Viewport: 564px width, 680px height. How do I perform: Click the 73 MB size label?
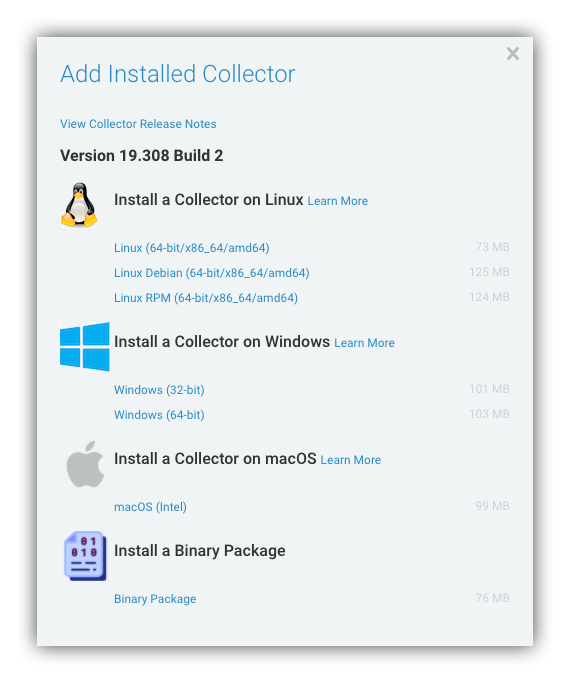(492, 247)
